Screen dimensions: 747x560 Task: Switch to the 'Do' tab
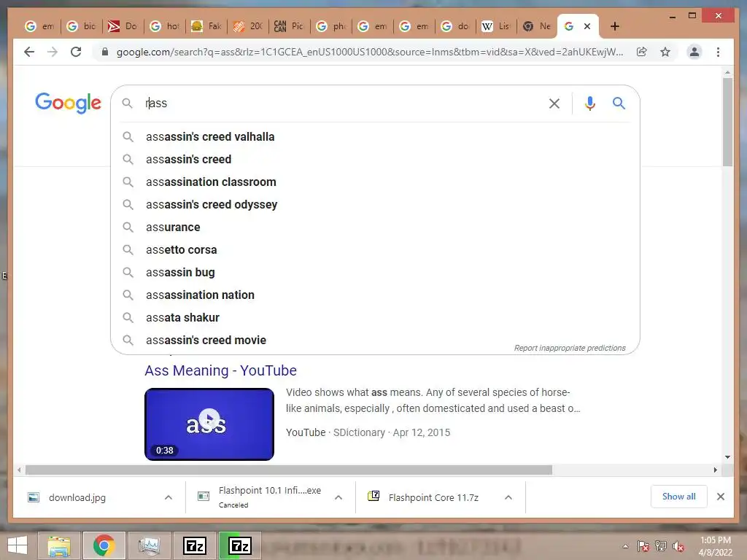(123, 26)
